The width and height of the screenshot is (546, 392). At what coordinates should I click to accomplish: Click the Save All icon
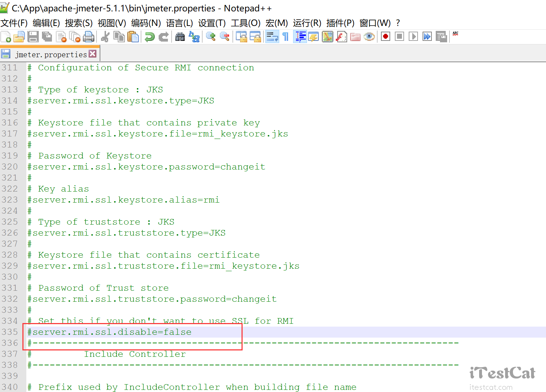click(x=47, y=37)
